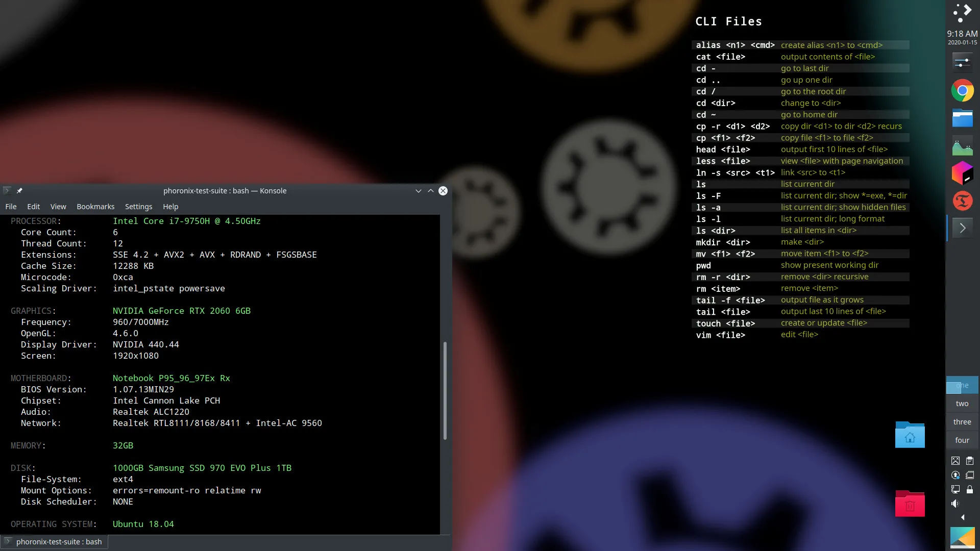Click the 'rm -r <dir>' row

coord(800,277)
